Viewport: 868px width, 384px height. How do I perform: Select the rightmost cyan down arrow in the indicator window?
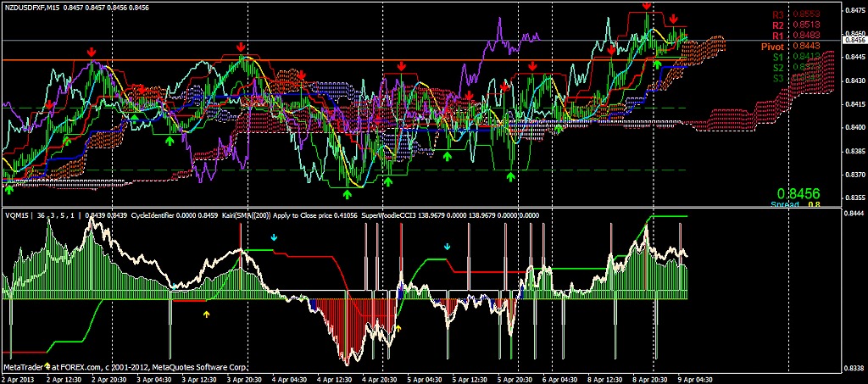click(448, 246)
